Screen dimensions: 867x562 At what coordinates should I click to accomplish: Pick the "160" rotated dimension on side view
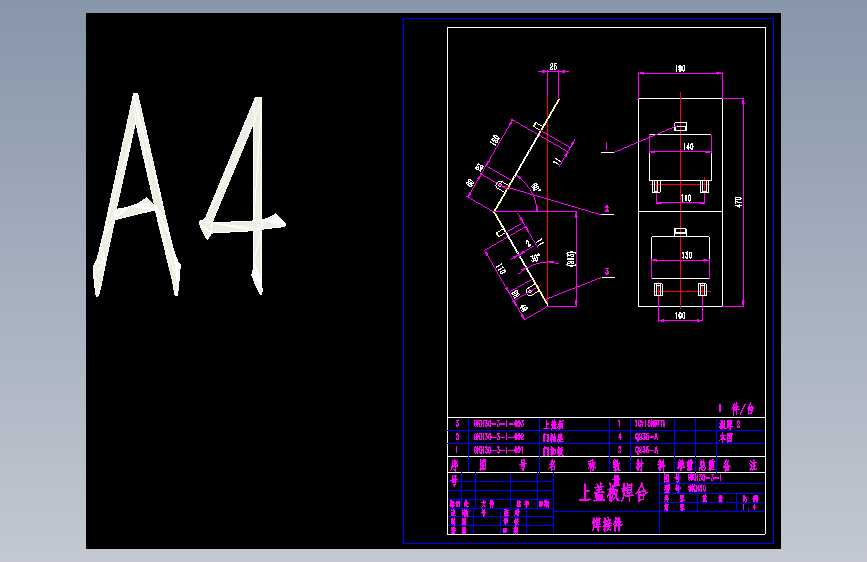click(x=495, y=140)
